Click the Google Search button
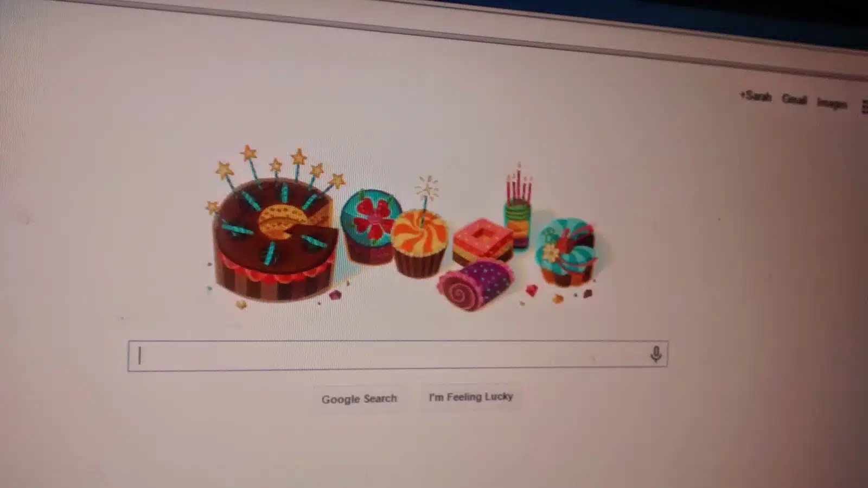 [x=359, y=399]
